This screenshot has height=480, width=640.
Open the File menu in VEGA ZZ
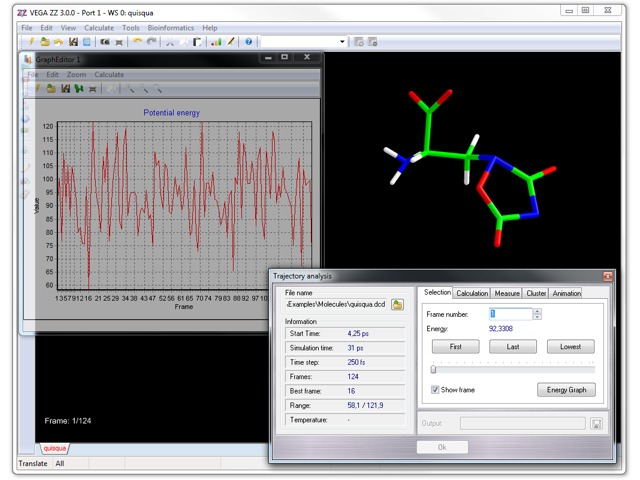27,28
